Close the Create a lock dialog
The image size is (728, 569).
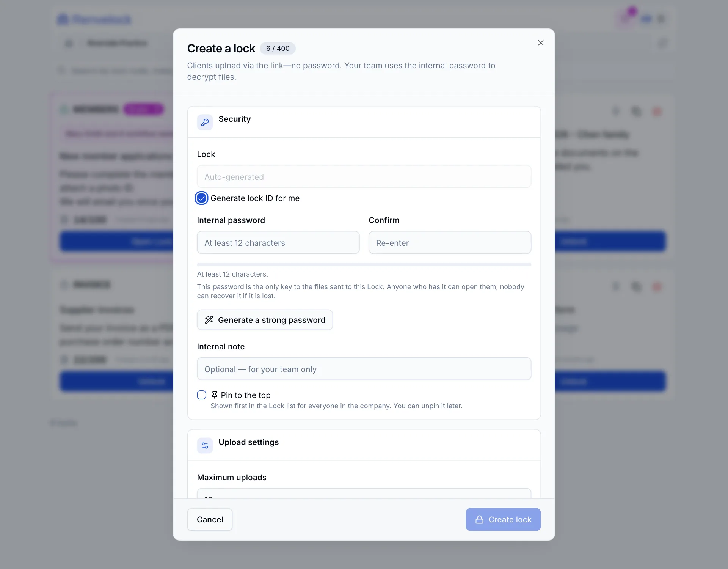(x=541, y=43)
